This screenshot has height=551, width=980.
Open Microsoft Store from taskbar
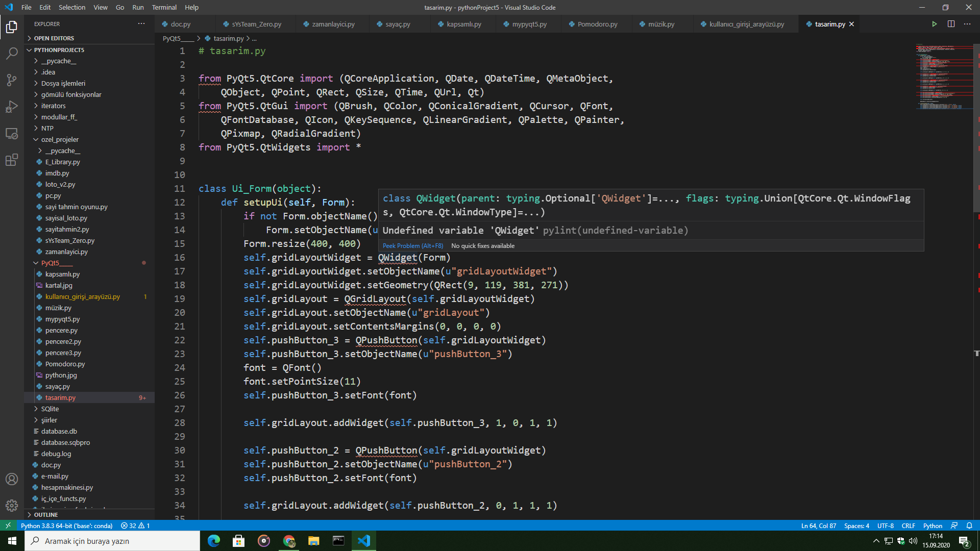pyautogui.click(x=238, y=541)
